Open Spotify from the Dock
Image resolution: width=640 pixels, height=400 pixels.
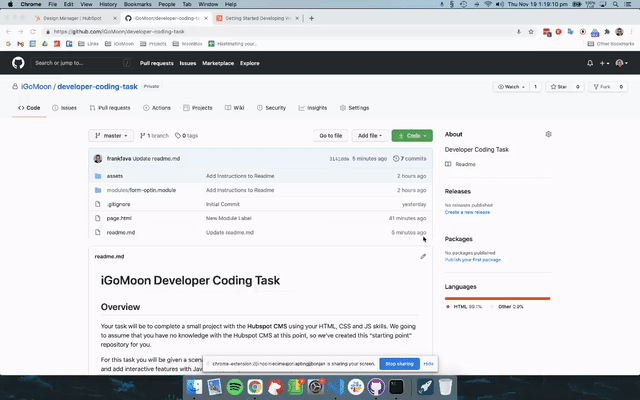(235, 387)
